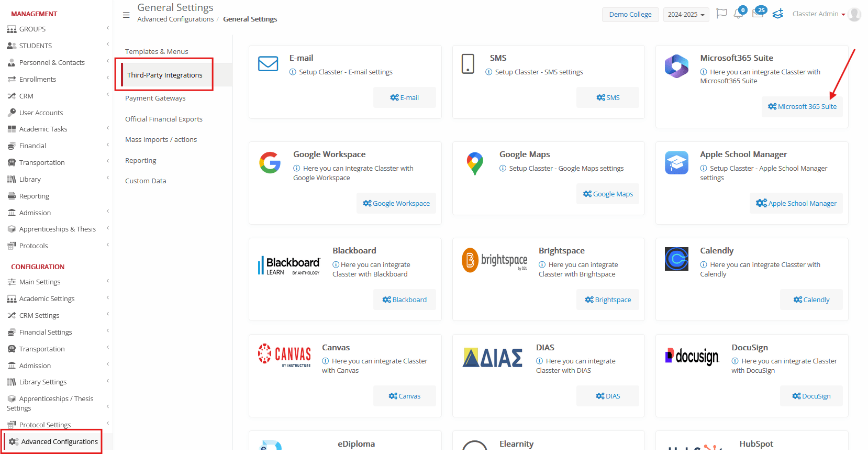Image resolution: width=868 pixels, height=454 pixels.
Task: Click the Apple School Manager logo
Action: [x=676, y=163]
